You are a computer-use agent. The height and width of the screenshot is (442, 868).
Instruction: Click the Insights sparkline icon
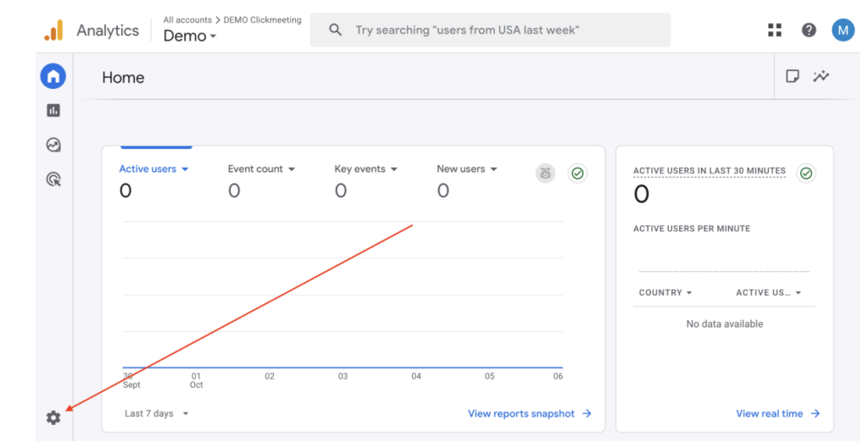(821, 76)
